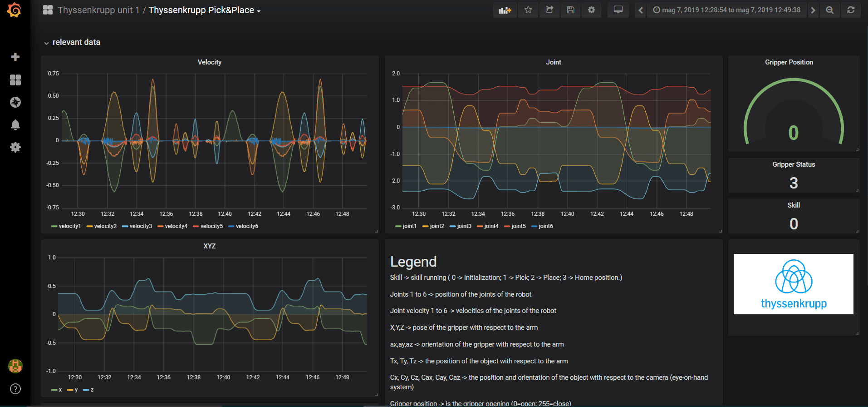The width and height of the screenshot is (868, 407).
Task: Open the Velocity panel title menu
Action: (210, 62)
